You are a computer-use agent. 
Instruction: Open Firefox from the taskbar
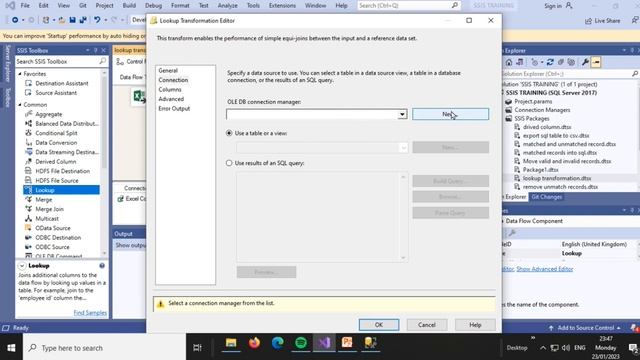tap(254, 343)
